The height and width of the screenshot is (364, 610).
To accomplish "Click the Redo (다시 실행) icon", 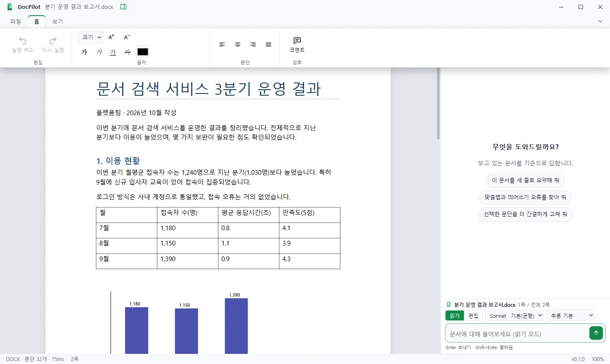I will [53, 41].
